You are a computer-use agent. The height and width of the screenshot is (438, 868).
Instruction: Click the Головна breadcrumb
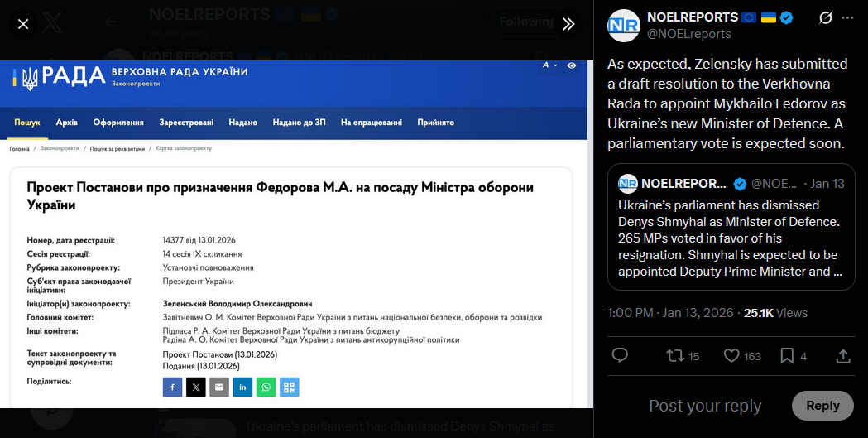point(19,148)
